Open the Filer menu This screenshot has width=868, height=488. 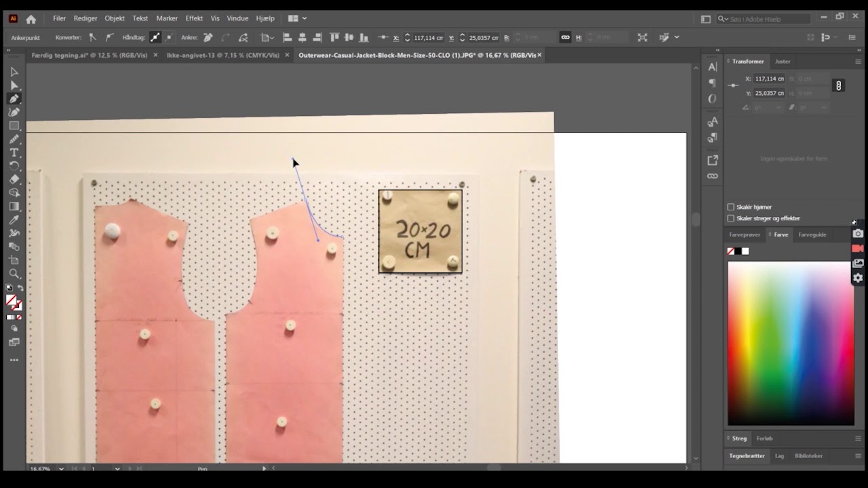tap(60, 18)
